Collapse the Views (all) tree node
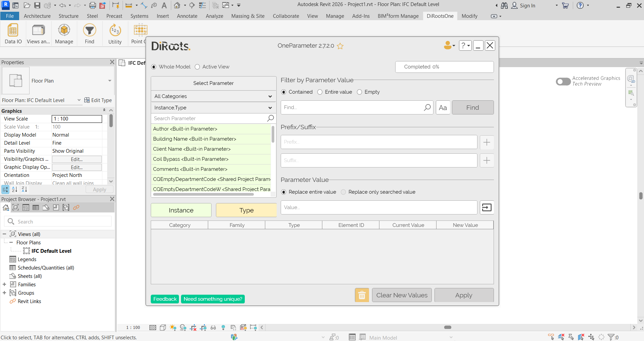 click(x=4, y=234)
